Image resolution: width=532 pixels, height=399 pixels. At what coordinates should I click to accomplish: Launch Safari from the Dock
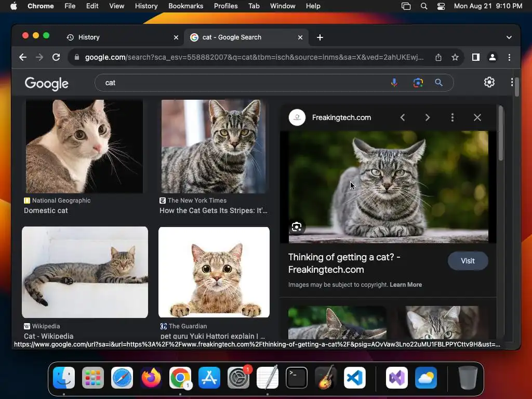pyautogui.click(x=122, y=378)
